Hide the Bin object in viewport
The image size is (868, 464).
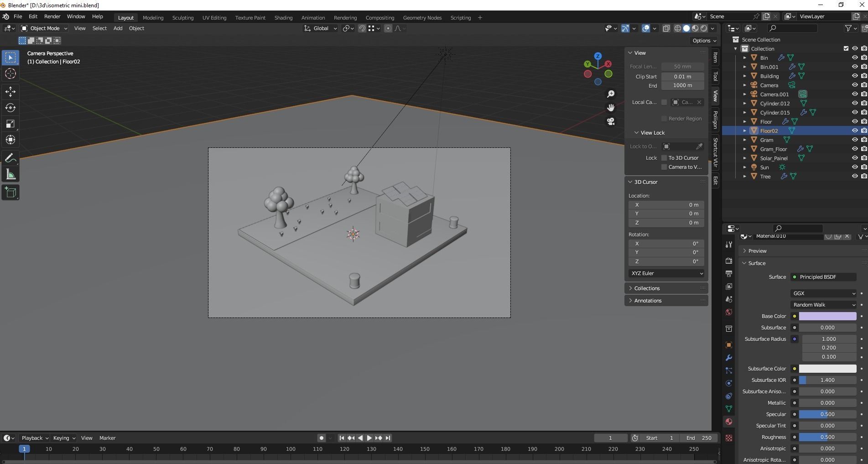[x=855, y=58]
